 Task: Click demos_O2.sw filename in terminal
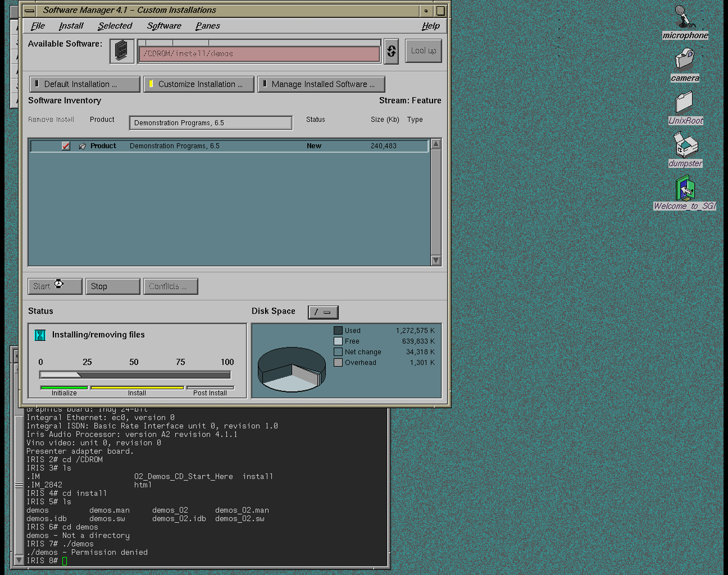(x=240, y=519)
